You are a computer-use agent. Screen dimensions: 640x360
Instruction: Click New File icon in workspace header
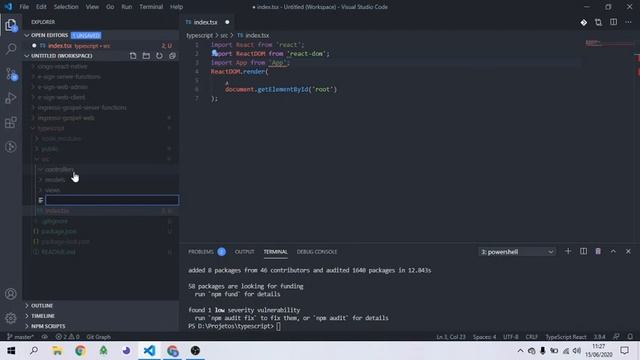tap(133, 56)
